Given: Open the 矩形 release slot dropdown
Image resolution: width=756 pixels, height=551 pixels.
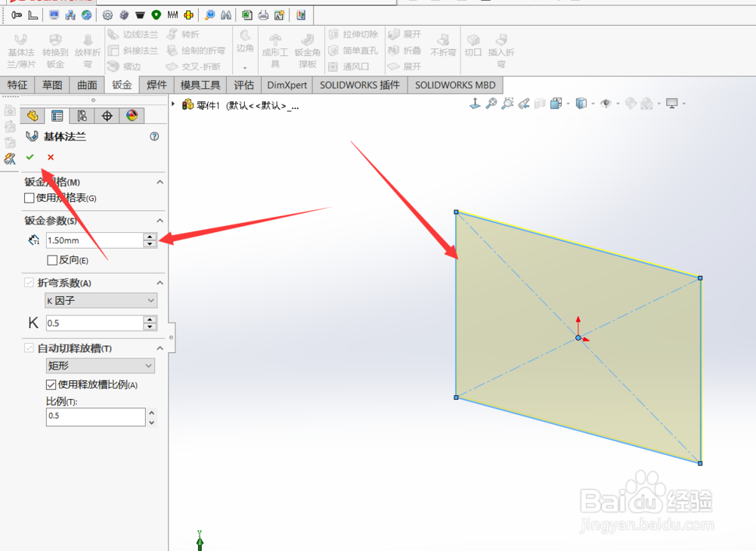Looking at the screenshot, I should [101, 365].
